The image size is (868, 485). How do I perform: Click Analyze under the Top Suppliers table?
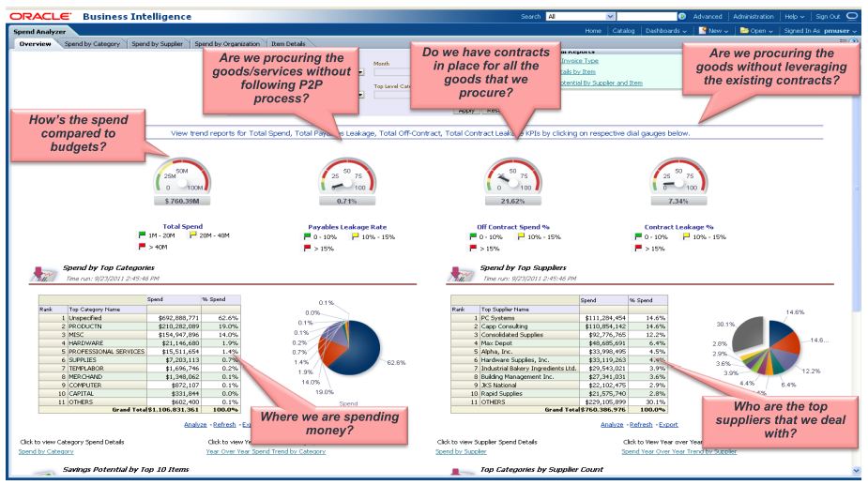click(x=612, y=425)
